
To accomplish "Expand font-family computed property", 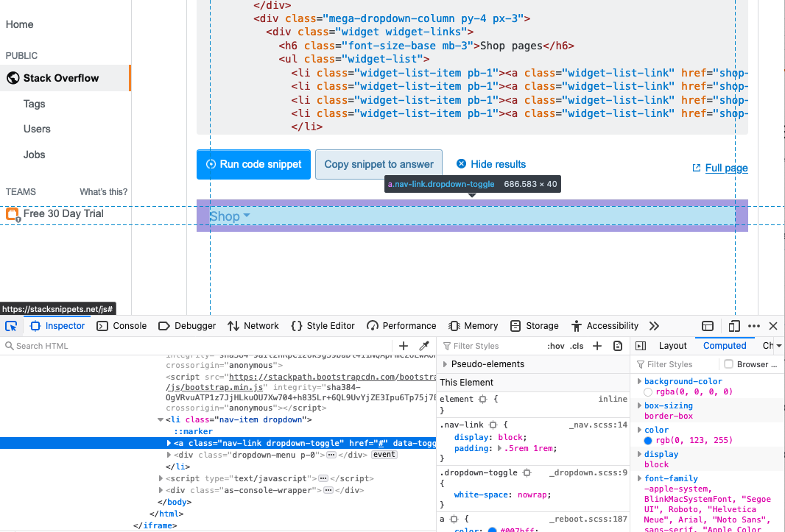I will 639,478.
